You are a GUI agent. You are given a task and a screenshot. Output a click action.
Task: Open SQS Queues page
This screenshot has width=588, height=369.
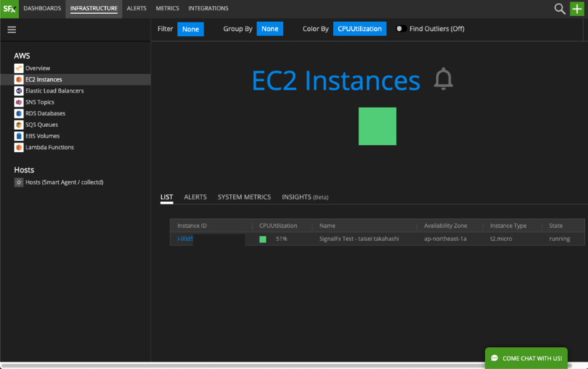coord(42,124)
